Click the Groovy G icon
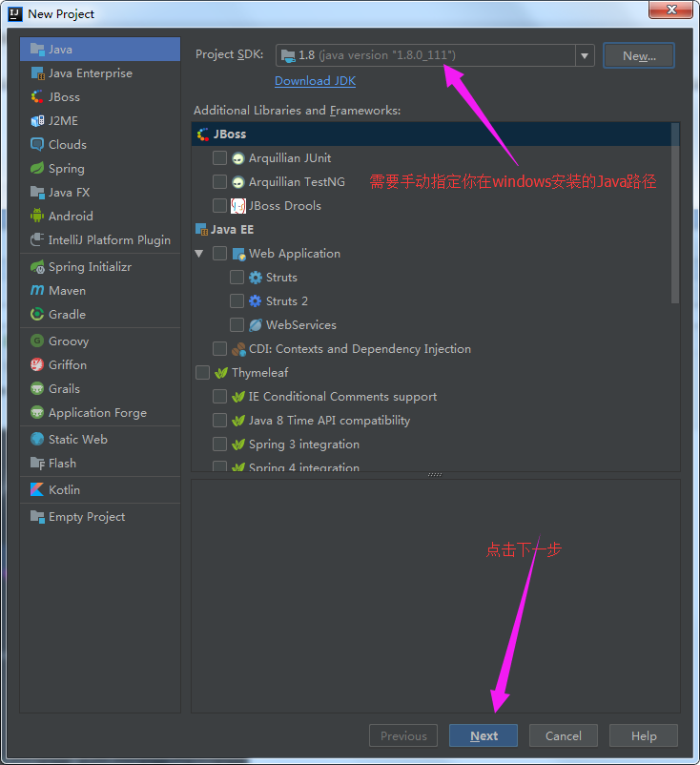700x765 pixels. [37, 341]
